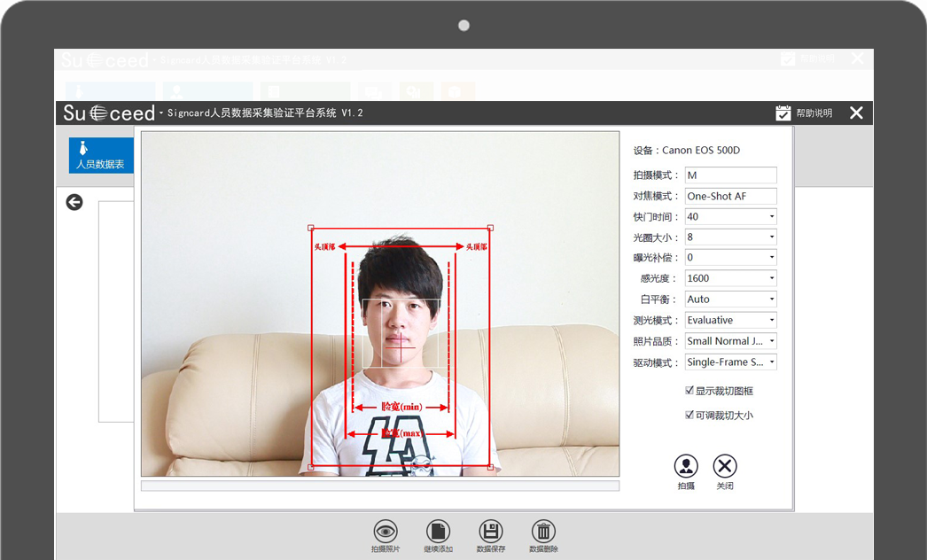Viewport: 927px width, 560px height.
Task: Take a photo with the 拍摄 icon
Action: tap(686, 466)
